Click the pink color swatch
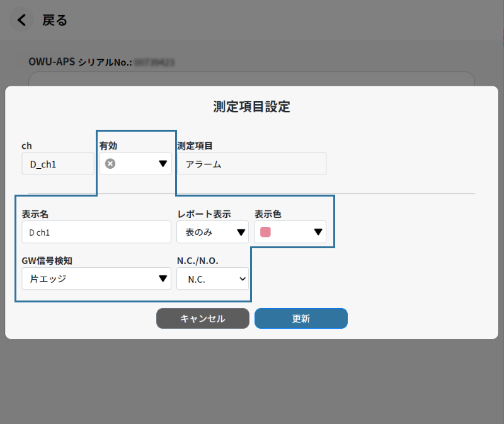This screenshot has height=424, width=504. coord(265,232)
